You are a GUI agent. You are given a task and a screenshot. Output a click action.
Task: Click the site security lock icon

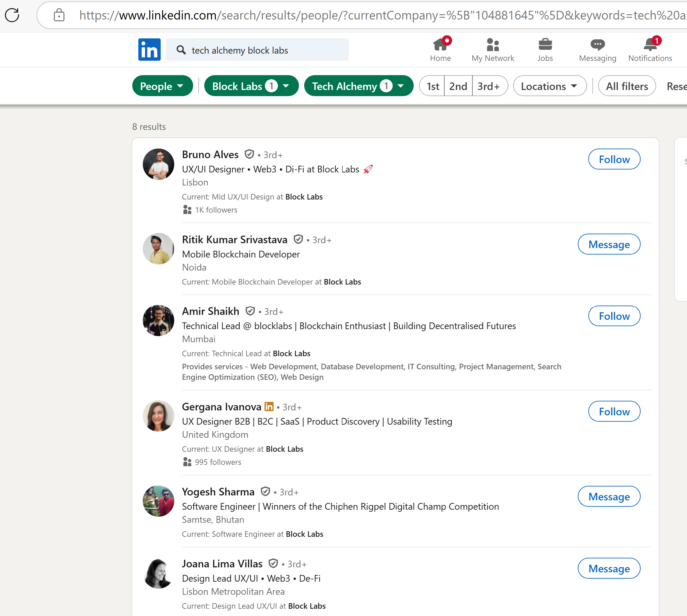(59, 15)
